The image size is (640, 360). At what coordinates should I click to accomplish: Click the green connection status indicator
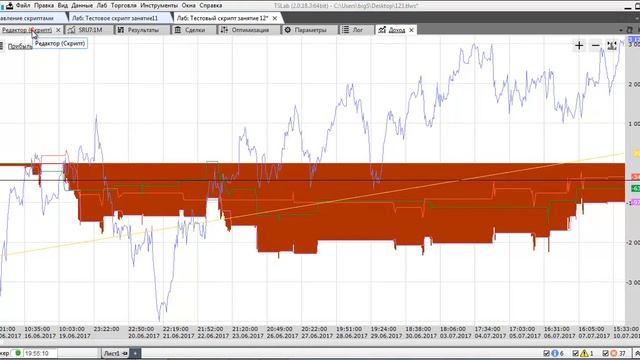coord(18,353)
